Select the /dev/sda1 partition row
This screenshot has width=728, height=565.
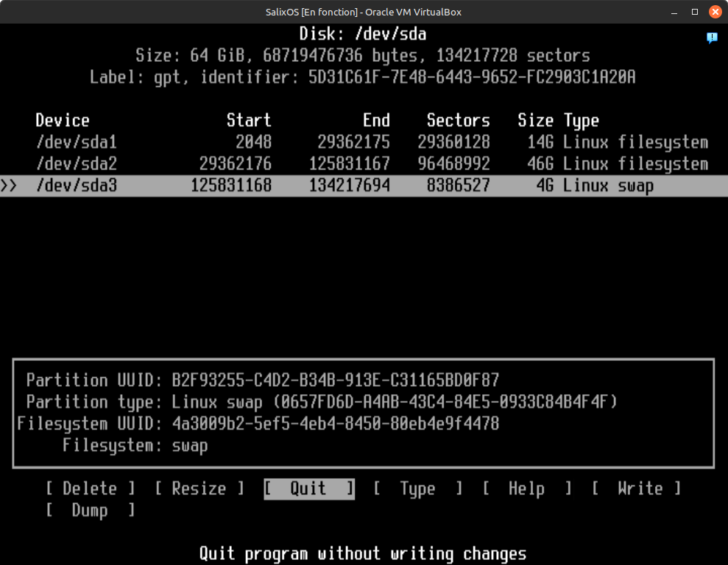pos(368,142)
